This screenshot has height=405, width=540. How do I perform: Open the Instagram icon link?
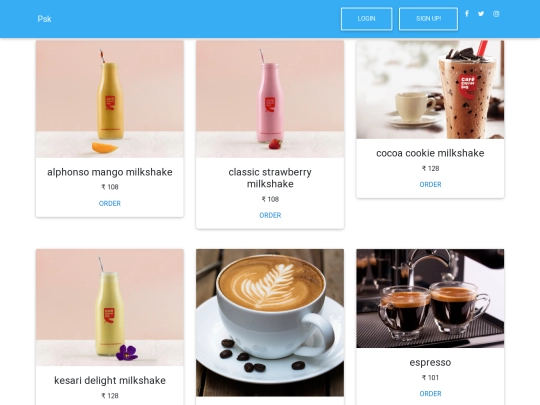(x=496, y=14)
